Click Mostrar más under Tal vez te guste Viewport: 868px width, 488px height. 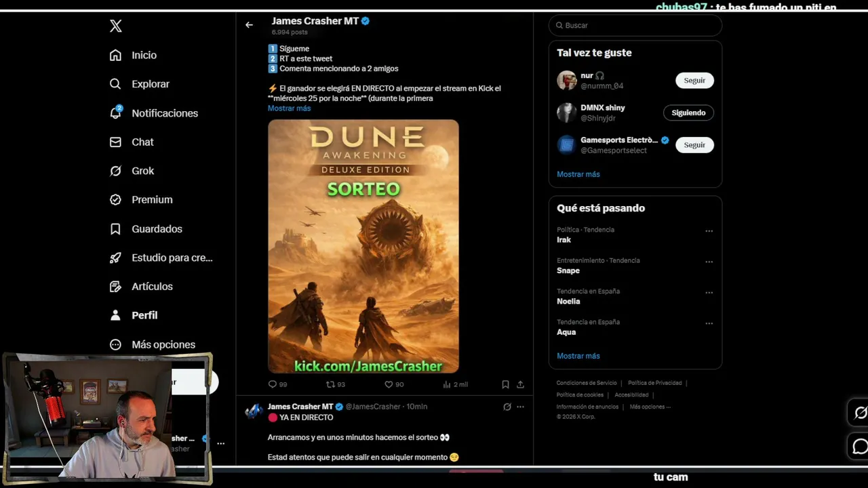coord(578,174)
